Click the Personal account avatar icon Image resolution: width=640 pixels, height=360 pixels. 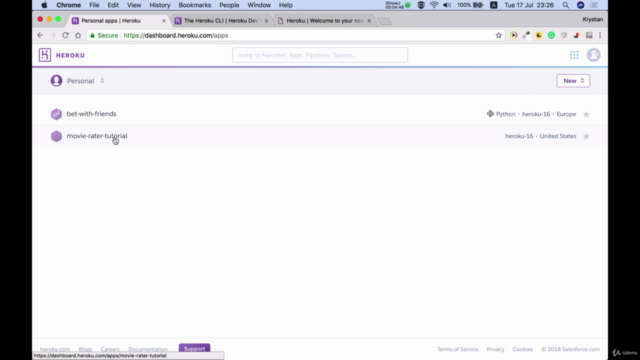coord(56,81)
